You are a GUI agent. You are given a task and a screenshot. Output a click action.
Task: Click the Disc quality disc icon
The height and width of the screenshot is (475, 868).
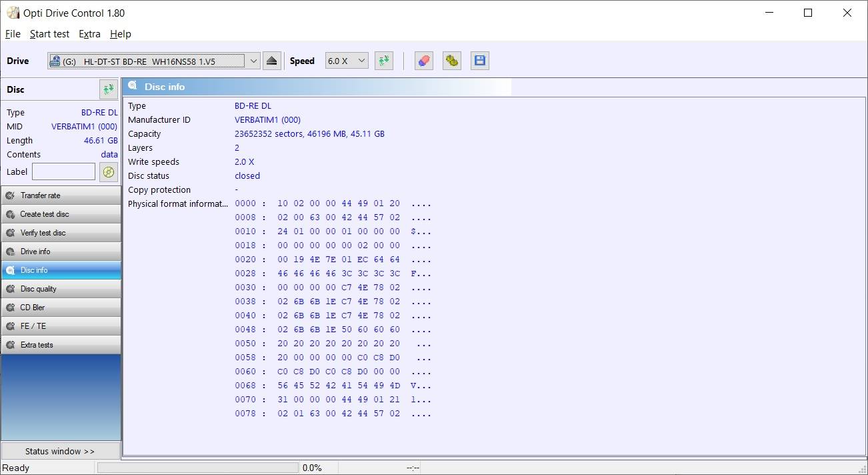point(10,289)
